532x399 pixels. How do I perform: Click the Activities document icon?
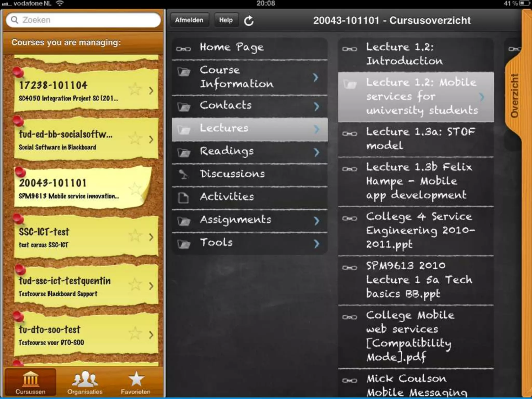click(183, 197)
